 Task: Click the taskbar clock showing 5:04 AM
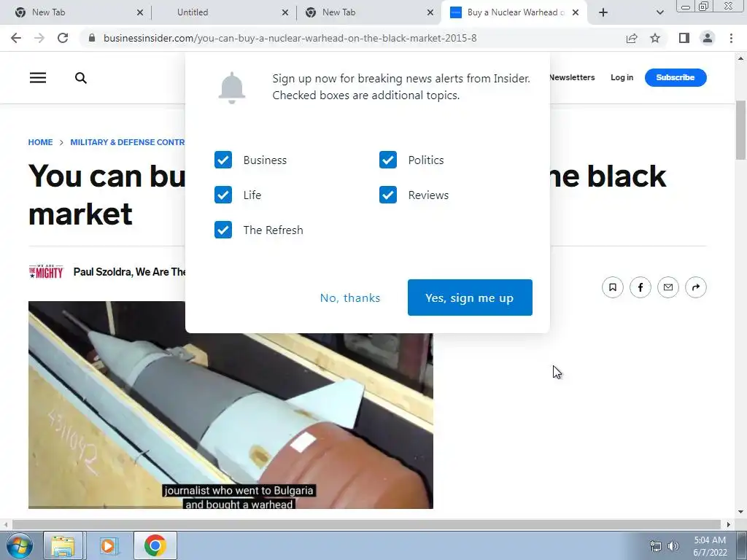[710, 546]
